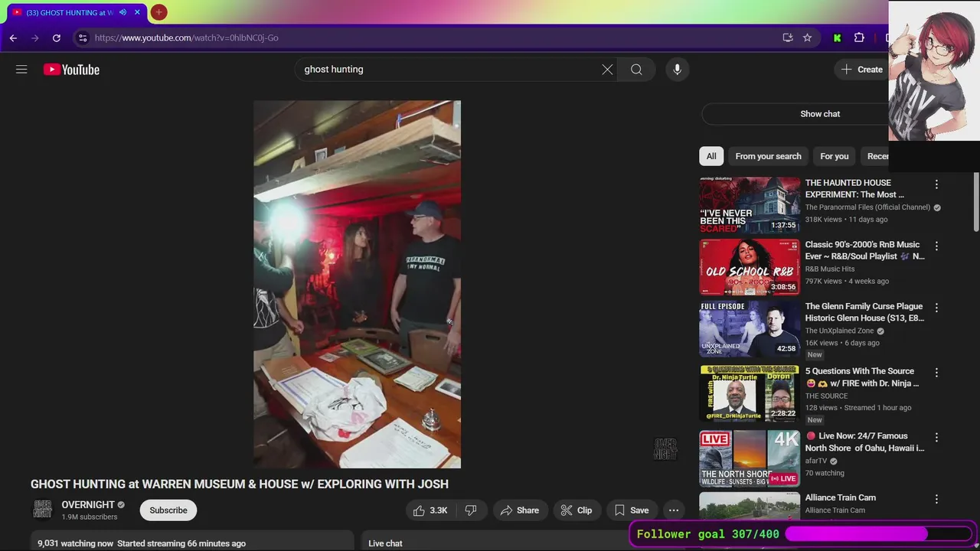
Task: Clear the search box with the X icon
Action: (607, 70)
